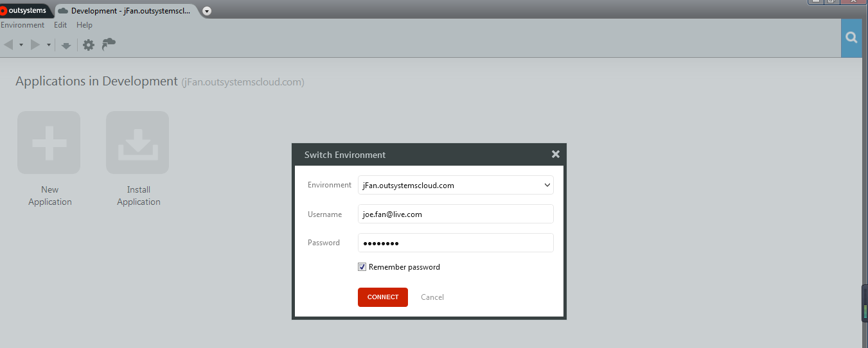Open the Environment menu

click(x=22, y=25)
